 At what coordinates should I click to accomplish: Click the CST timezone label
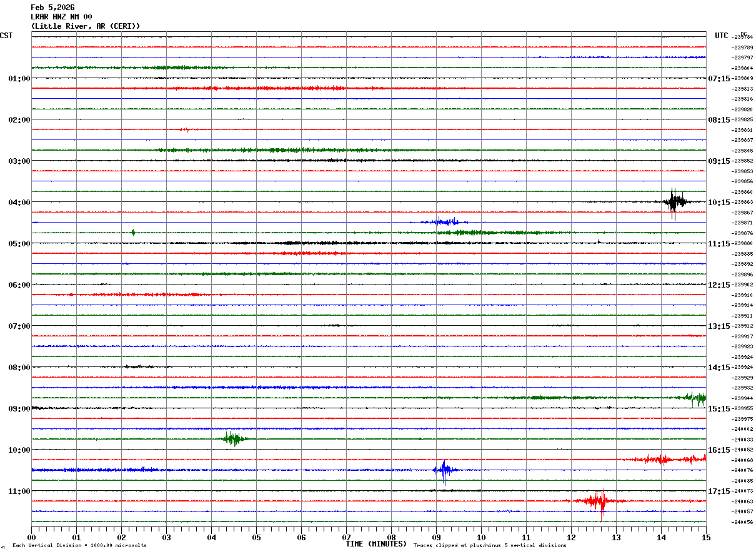tap(6, 36)
